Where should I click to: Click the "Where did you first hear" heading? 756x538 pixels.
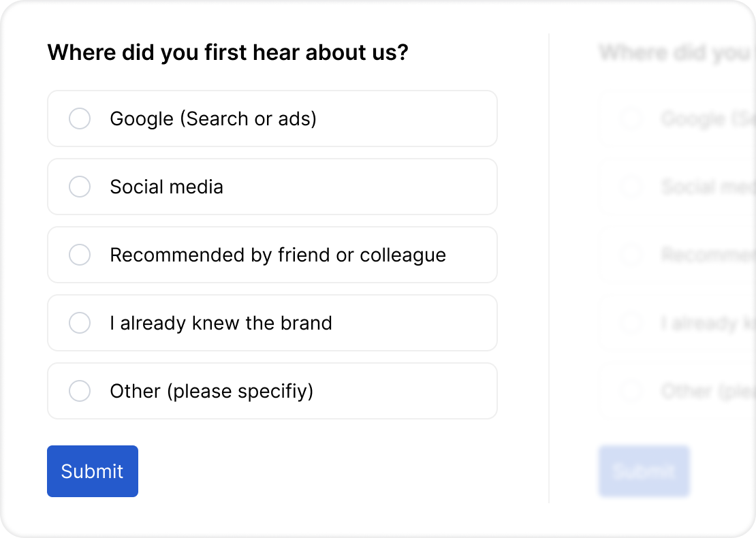point(227,52)
